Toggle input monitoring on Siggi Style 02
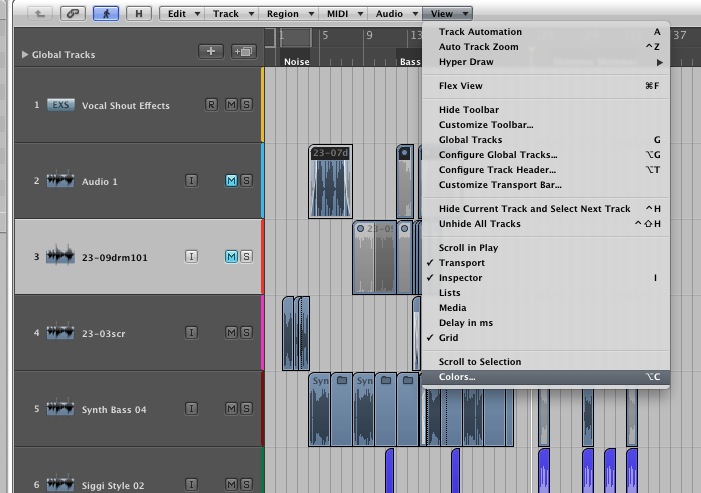The width and height of the screenshot is (701, 493). click(x=191, y=485)
